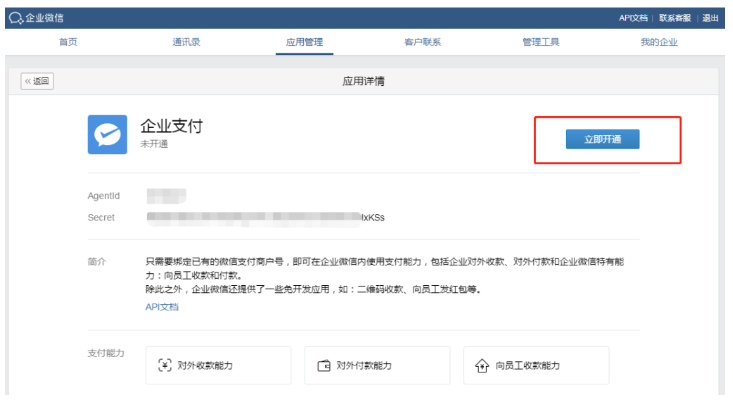733x411 pixels.
Task: Click the 立即开通 button
Action: (x=603, y=139)
